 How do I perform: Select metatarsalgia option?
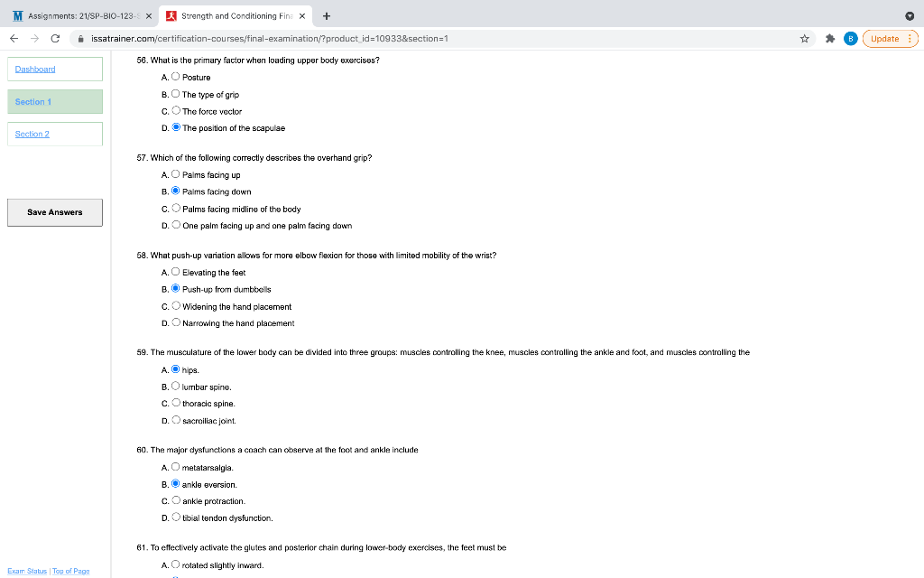176,467
